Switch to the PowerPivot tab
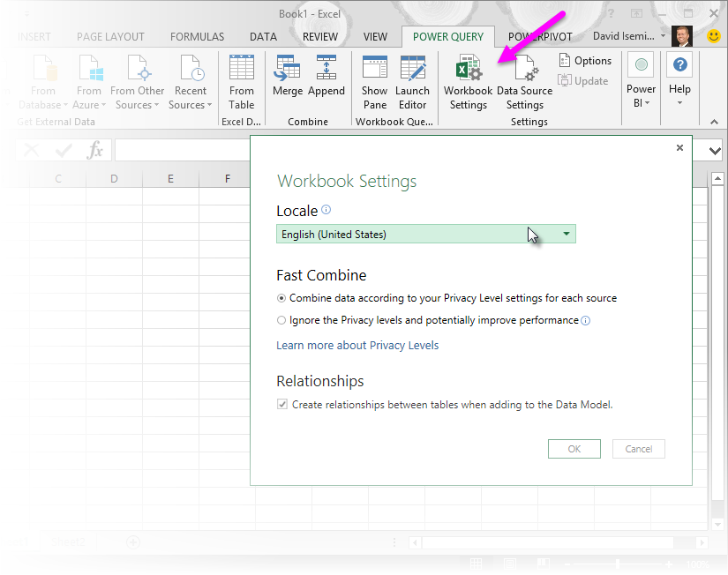The image size is (728, 575). [x=540, y=37]
